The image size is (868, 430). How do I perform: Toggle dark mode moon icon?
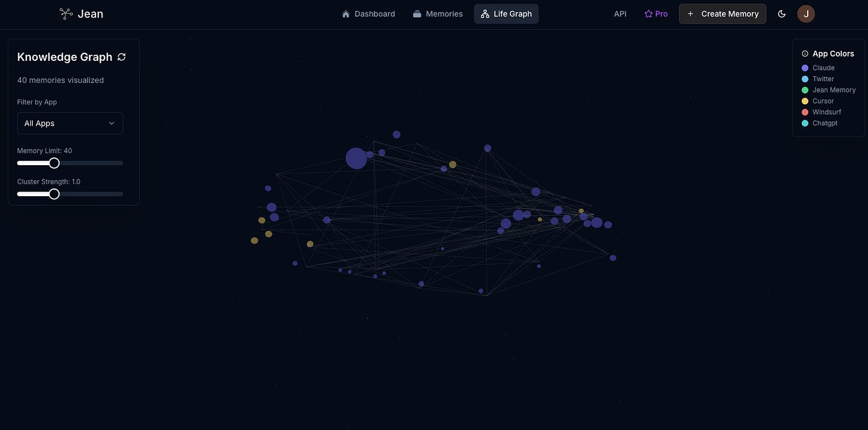(782, 14)
